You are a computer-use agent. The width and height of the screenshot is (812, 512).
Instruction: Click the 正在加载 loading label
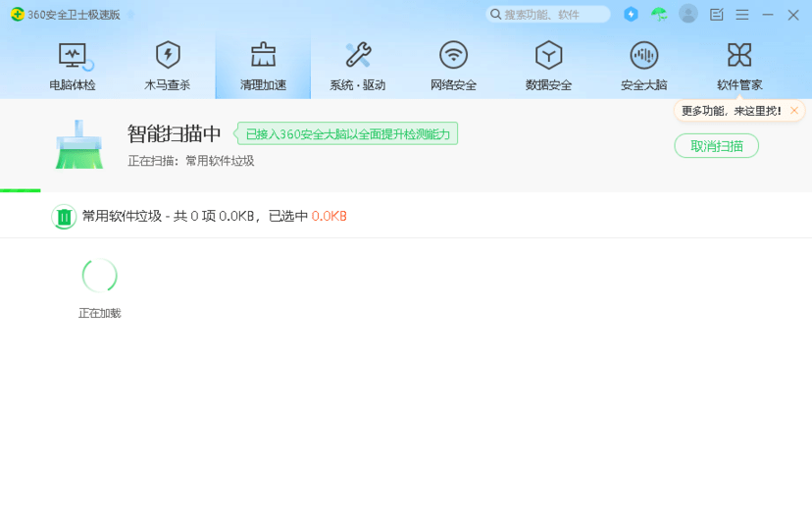pyautogui.click(x=99, y=313)
